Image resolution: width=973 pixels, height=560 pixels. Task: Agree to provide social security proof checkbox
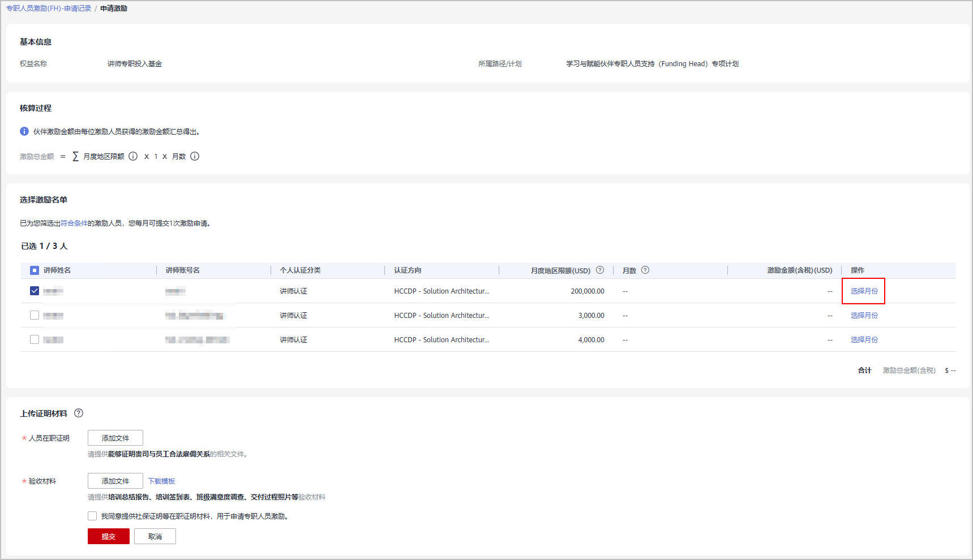tap(92, 516)
